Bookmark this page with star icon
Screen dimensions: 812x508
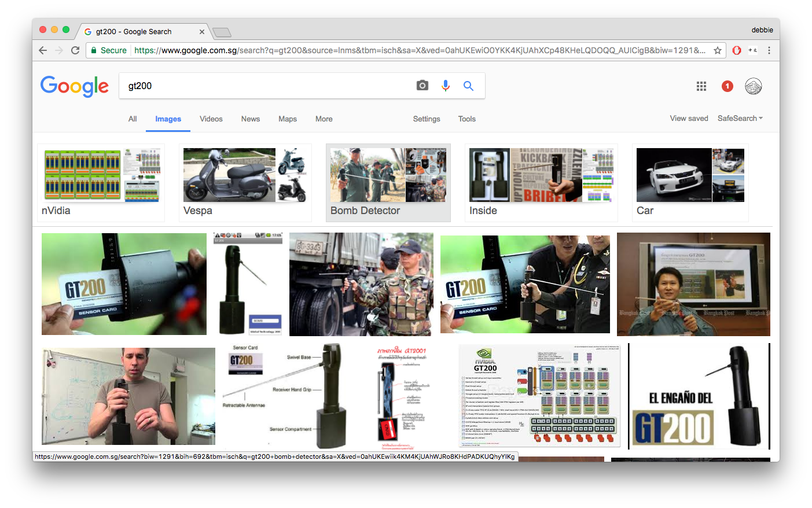[718, 50]
